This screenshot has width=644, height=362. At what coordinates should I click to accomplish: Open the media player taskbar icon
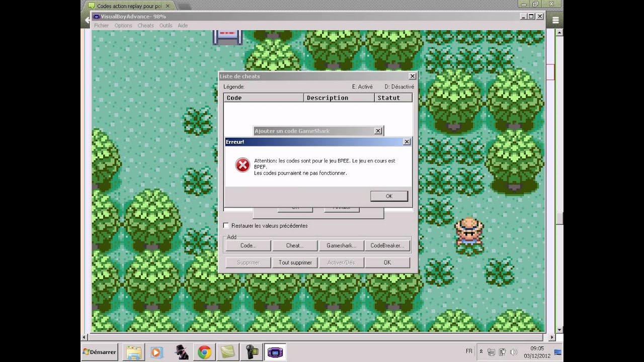point(156,352)
